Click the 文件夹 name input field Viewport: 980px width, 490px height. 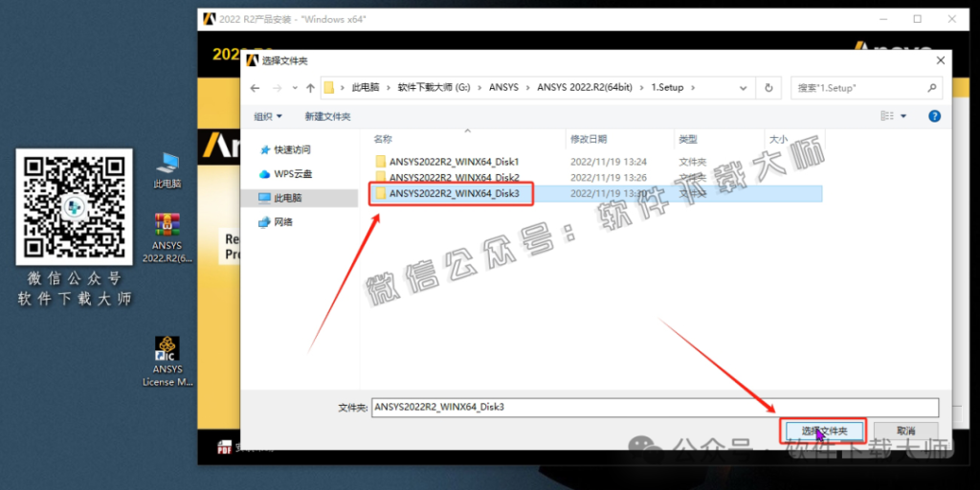click(x=655, y=407)
